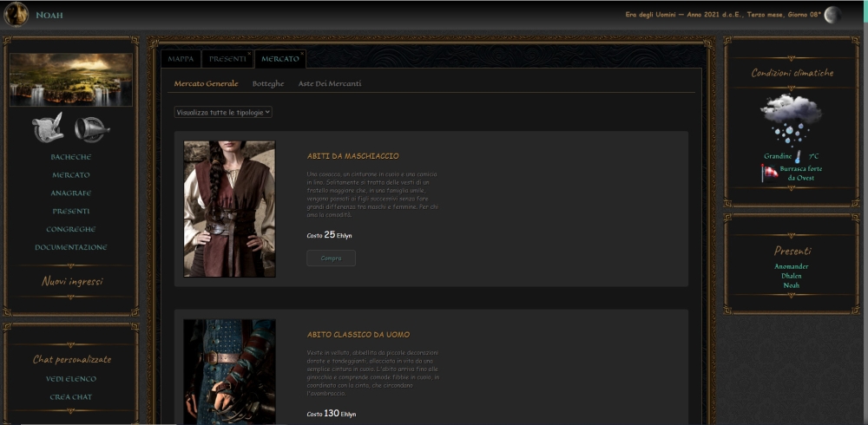Screen dimensions: 868x425
Task: Open the scroll and quill icon
Action: click(x=49, y=128)
